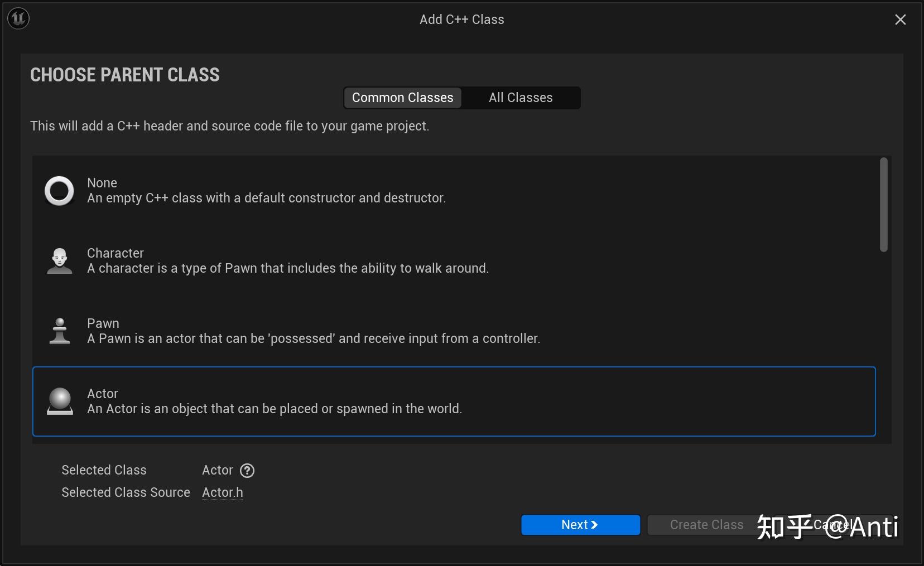
Task: Choose Character as the parent class
Action: pos(287,261)
